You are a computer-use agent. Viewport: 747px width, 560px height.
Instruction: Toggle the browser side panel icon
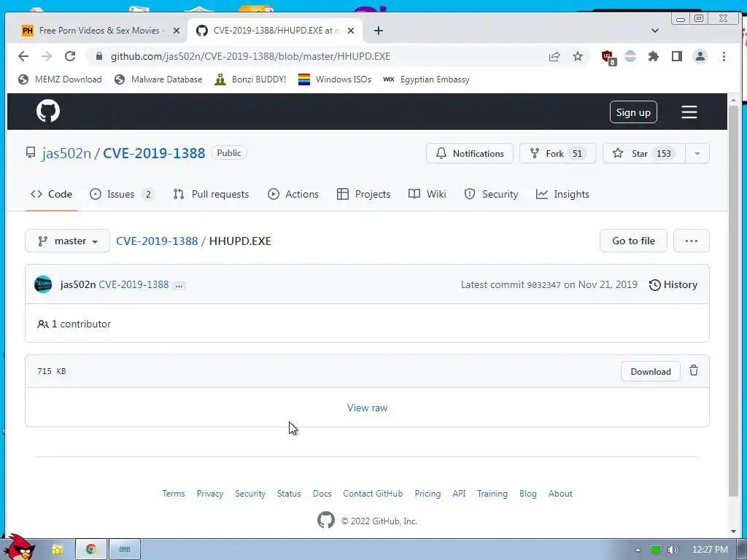(676, 56)
